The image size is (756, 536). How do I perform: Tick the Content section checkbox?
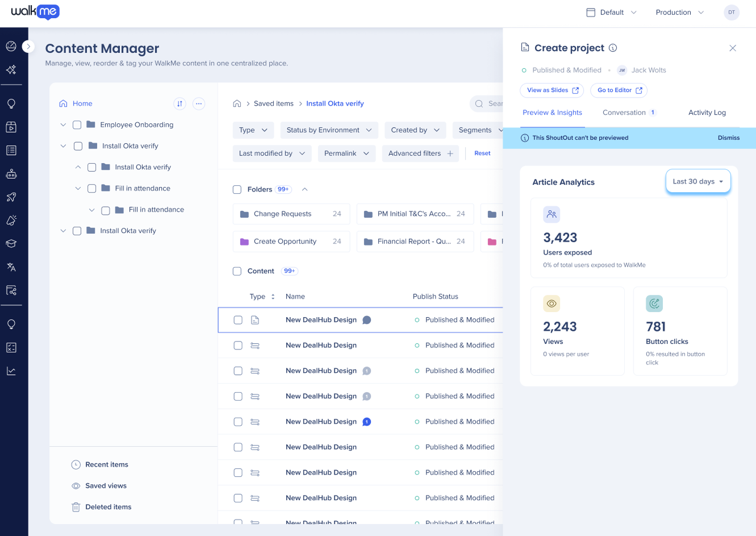pyautogui.click(x=237, y=271)
